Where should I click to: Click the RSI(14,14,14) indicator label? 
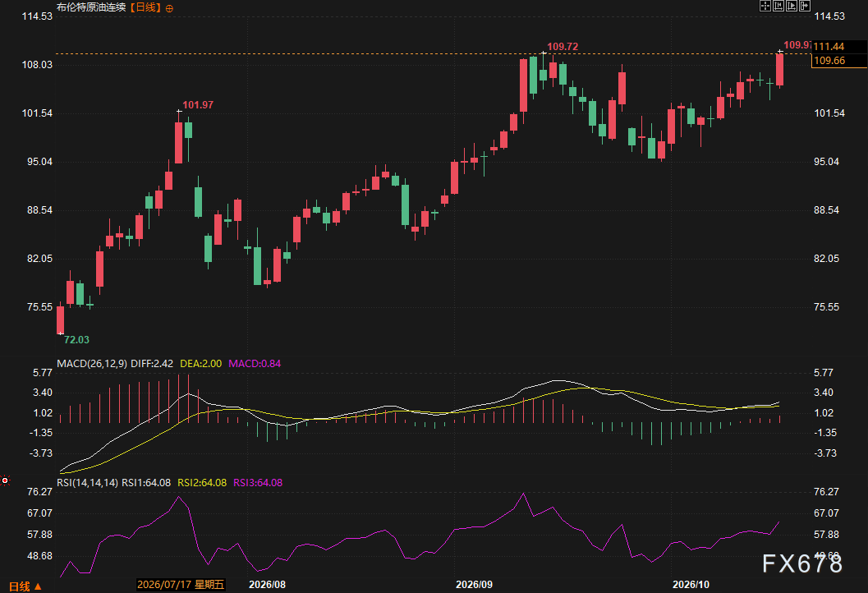pos(88,483)
